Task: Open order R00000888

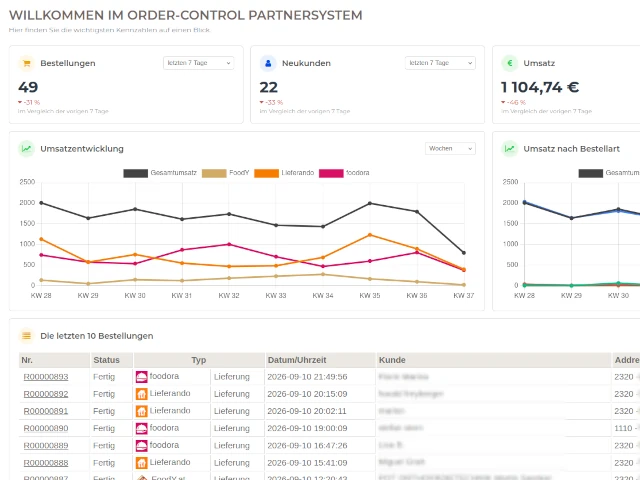Action: [46, 463]
